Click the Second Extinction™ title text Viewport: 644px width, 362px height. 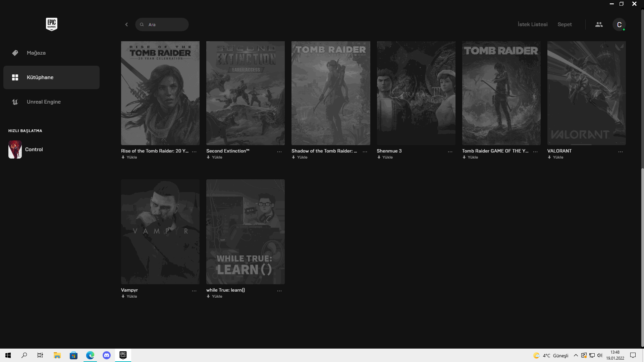(228, 151)
